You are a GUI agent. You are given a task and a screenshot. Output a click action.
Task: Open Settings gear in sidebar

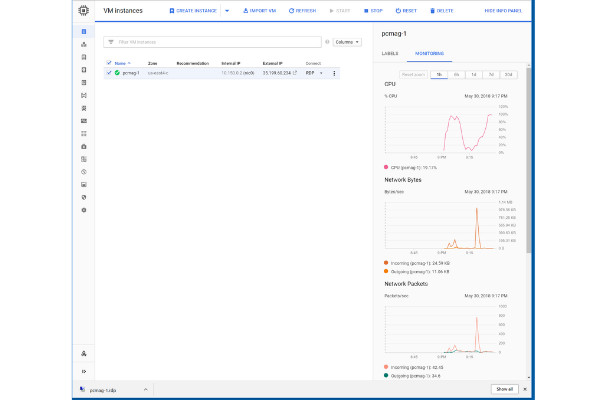(x=84, y=210)
